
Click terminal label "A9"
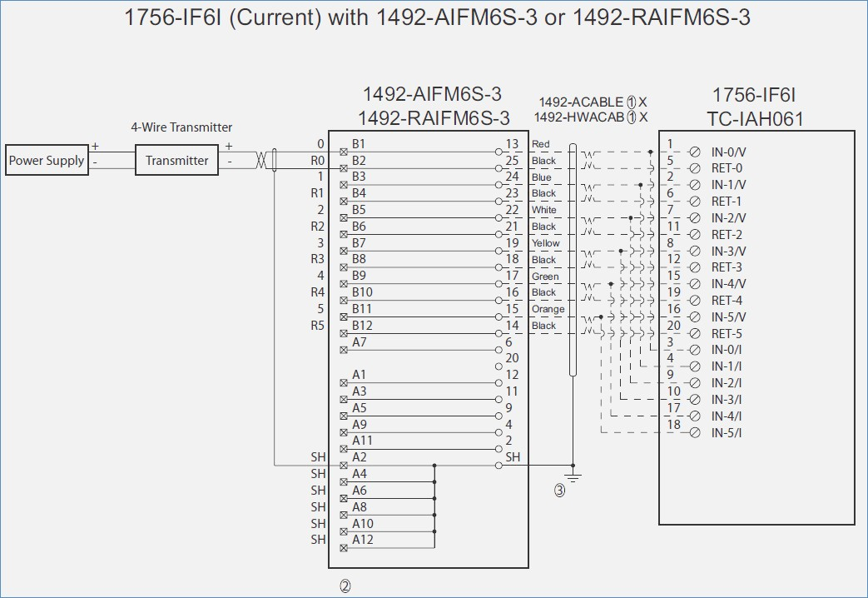359,425
